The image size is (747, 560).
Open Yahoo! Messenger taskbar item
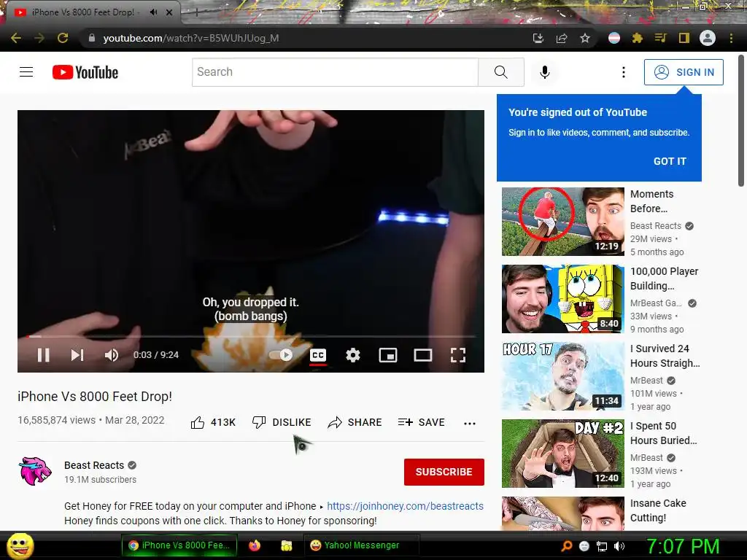coord(361,545)
